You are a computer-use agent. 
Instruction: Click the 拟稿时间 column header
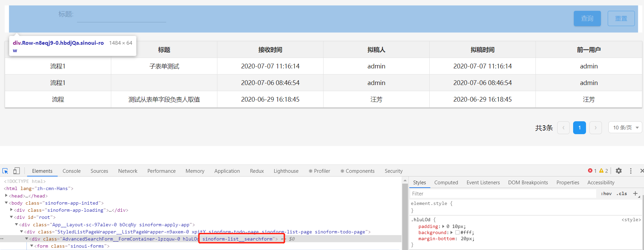(483, 50)
